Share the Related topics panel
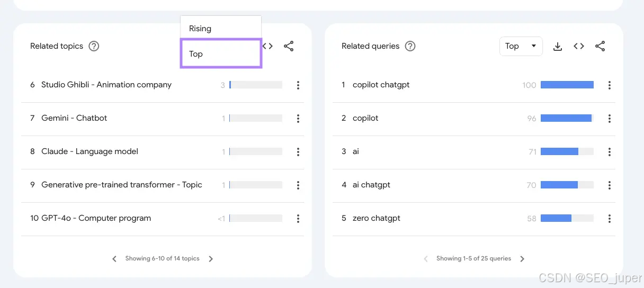The height and width of the screenshot is (288, 644). [x=289, y=46]
